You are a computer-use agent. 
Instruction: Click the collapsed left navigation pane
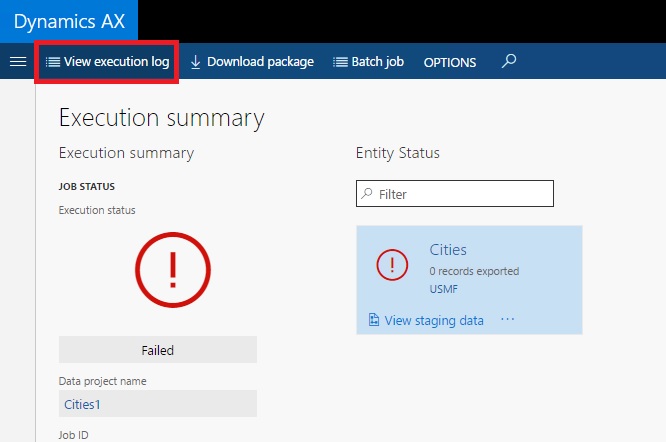17,260
